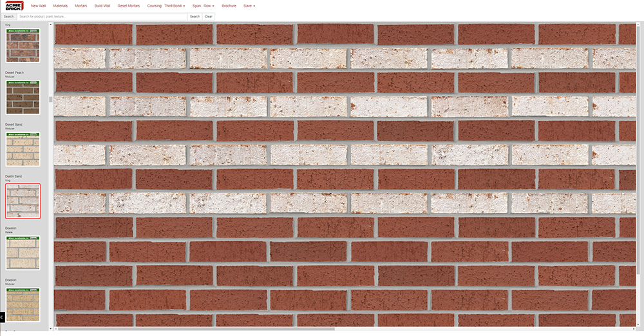Click the Reset Mortars option

[x=129, y=5]
